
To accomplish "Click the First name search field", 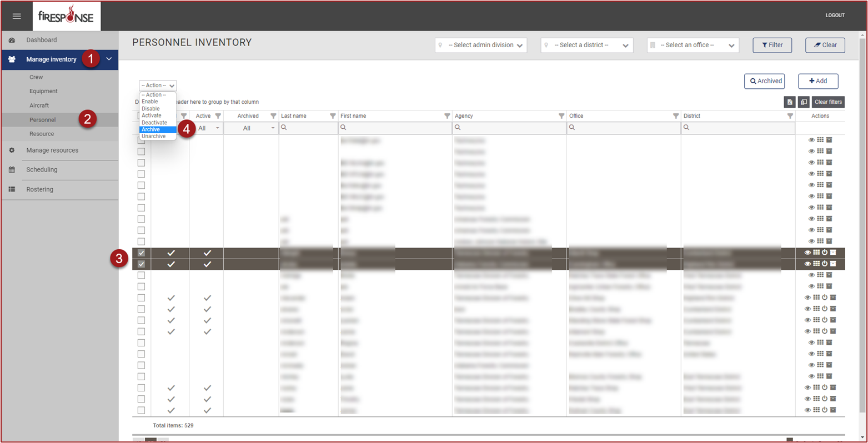I will coord(397,128).
